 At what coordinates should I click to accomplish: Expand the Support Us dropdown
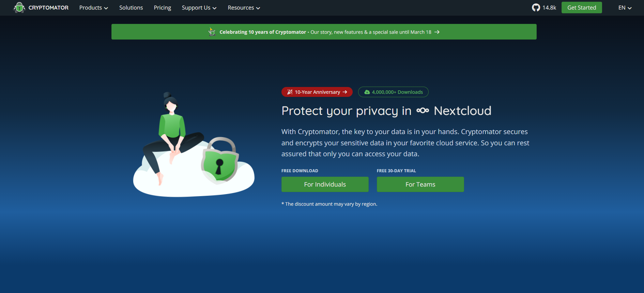pos(199,8)
